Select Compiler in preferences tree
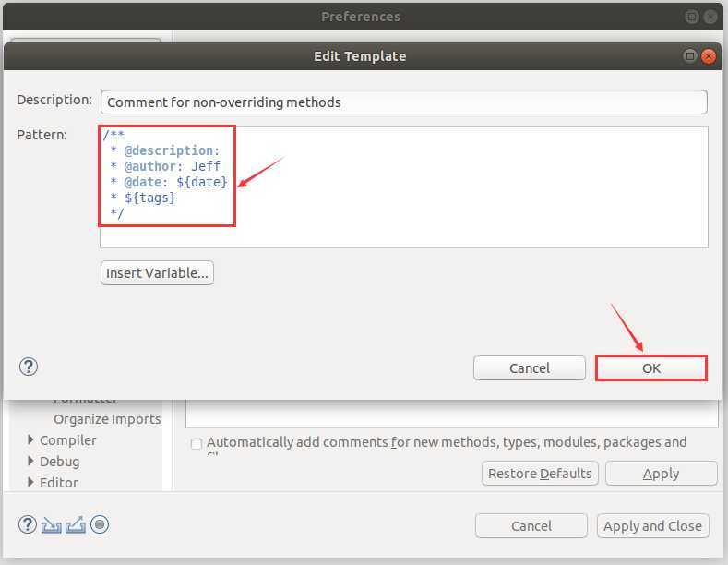The height and width of the screenshot is (565, 728). [67, 440]
